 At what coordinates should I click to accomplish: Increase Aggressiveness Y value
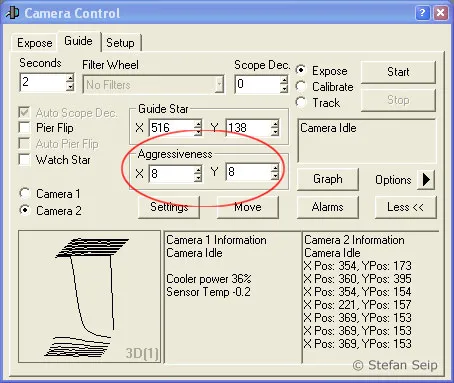point(275,168)
